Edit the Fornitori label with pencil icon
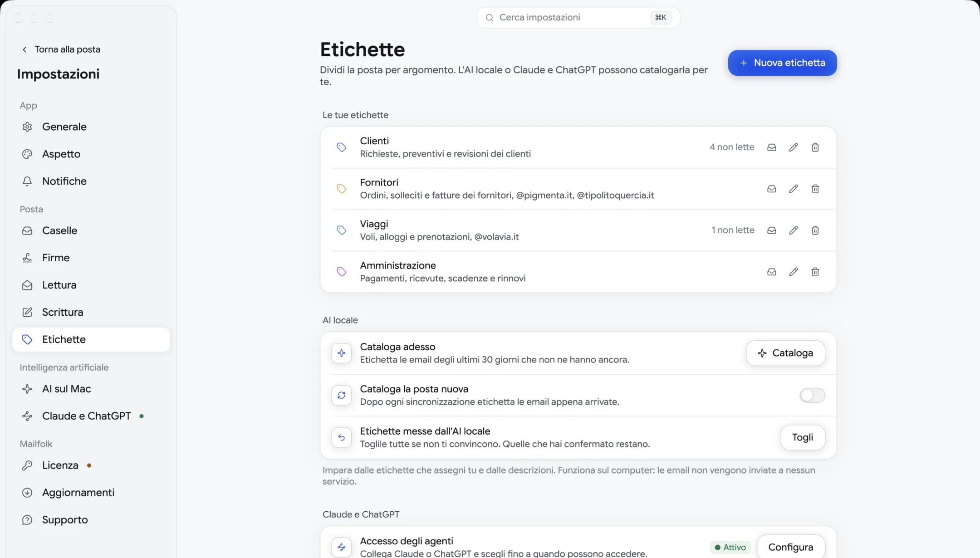This screenshot has height=558, width=980. [x=793, y=189]
